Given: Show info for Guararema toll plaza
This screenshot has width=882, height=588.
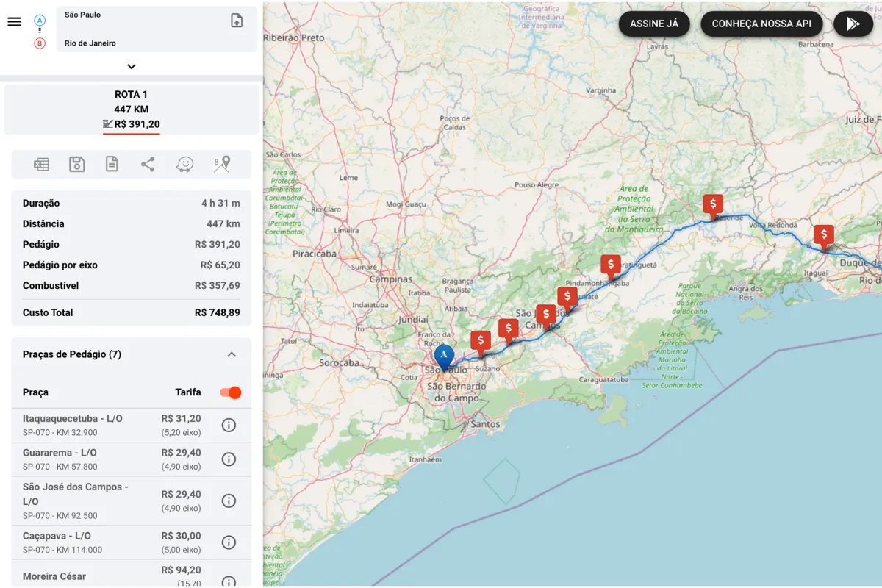Looking at the screenshot, I should (229, 459).
